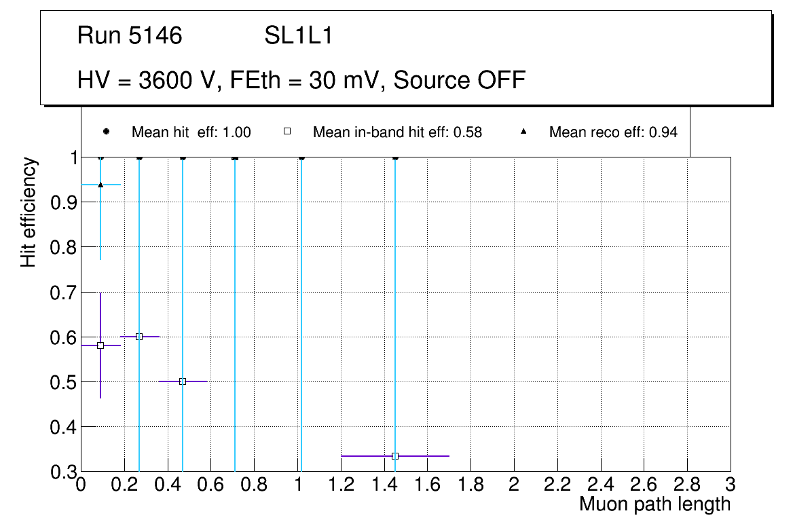Click the "Run 5146" title text

130,36
